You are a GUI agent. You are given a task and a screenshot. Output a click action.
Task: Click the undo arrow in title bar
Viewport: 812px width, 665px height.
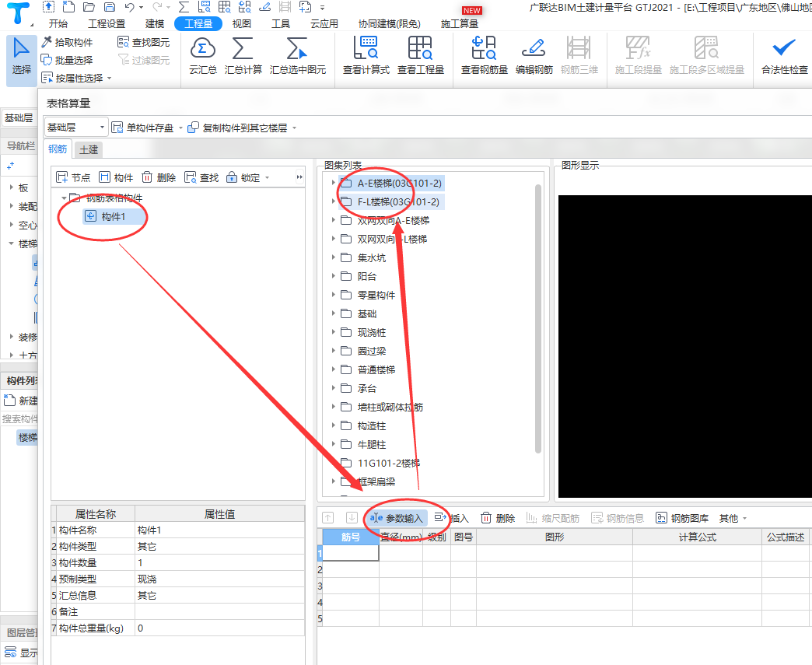point(129,7)
